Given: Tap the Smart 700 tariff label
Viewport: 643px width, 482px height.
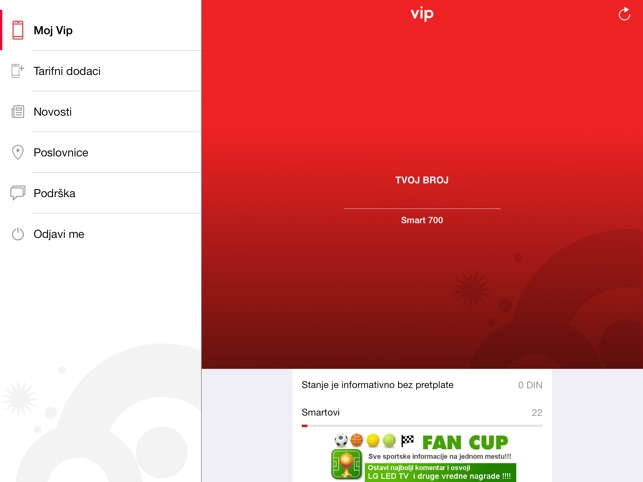Looking at the screenshot, I should [x=422, y=220].
